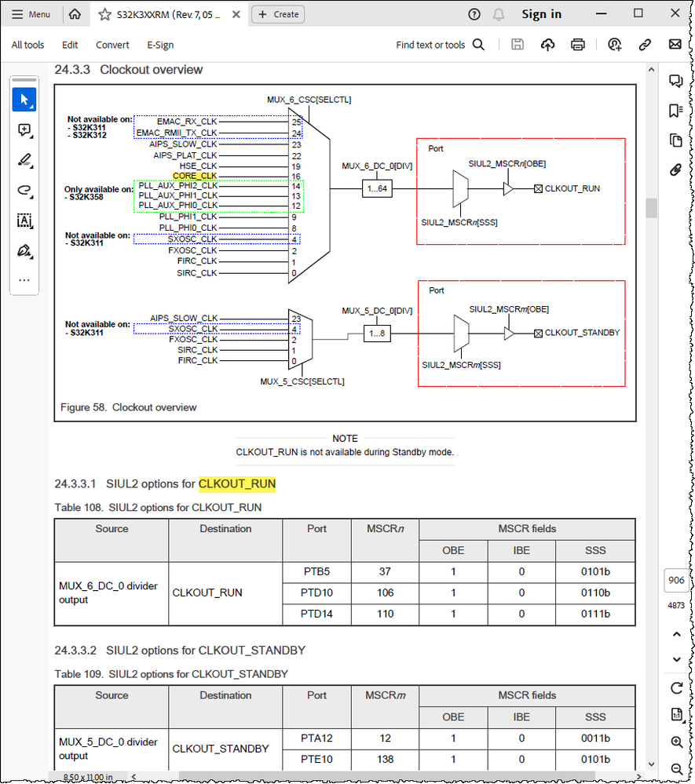Click the 0110b SSS value
Screen dimensions: 695x784
click(x=595, y=593)
